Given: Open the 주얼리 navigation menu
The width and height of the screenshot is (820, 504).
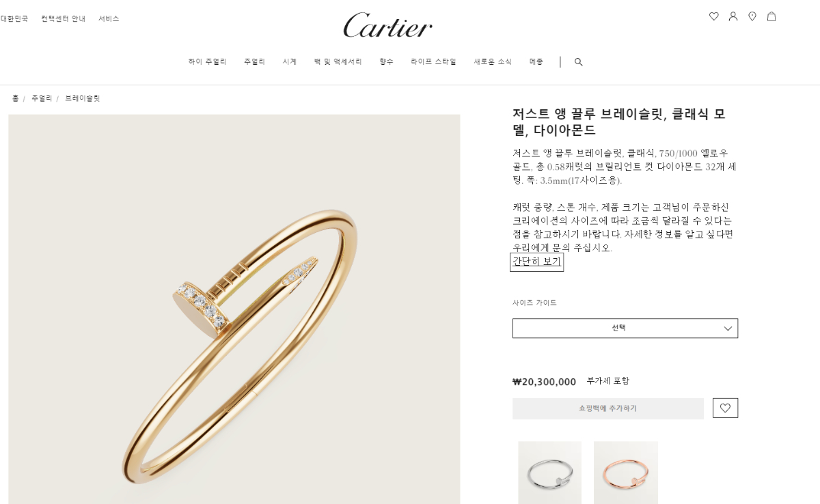Looking at the screenshot, I should tap(254, 61).
